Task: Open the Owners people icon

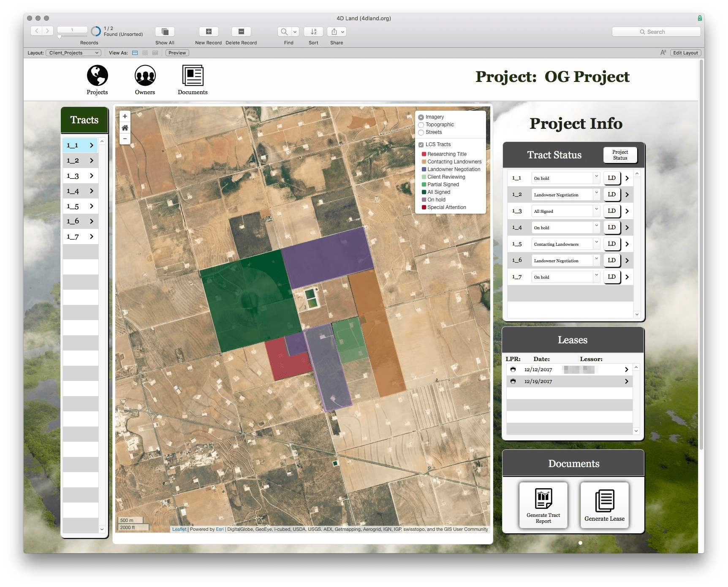Action: [145, 76]
